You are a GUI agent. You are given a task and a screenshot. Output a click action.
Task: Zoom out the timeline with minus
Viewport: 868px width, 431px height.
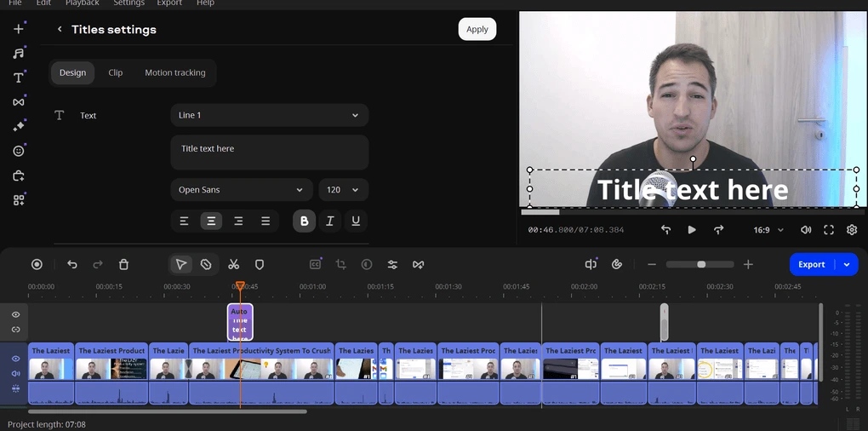(652, 264)
